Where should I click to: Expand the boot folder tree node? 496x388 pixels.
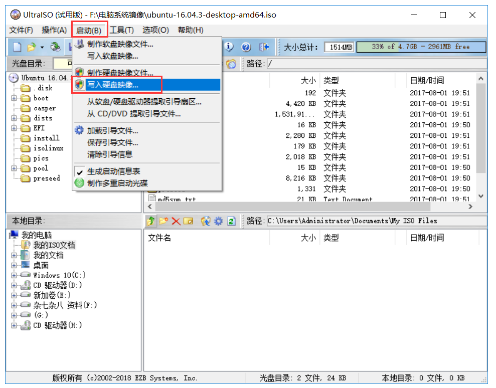14,98
